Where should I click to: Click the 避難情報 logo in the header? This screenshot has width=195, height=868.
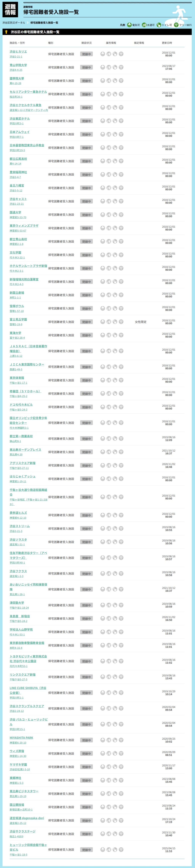(x=10, y=10)
